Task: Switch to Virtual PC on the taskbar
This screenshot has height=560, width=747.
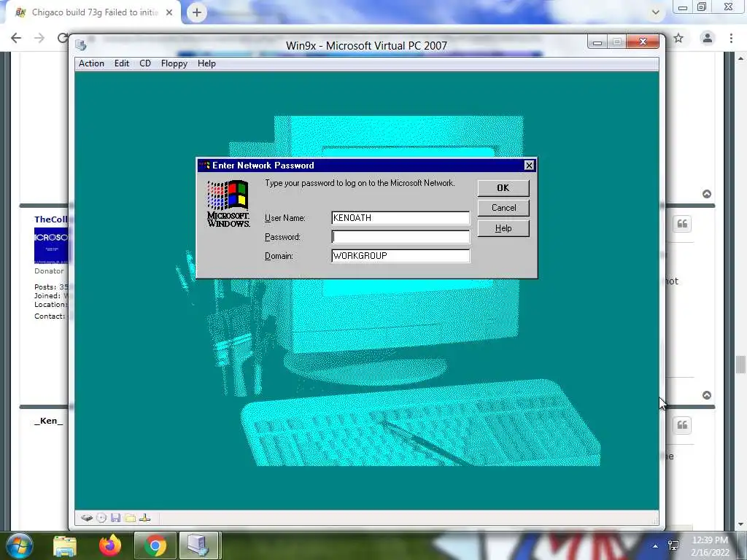Action: click(198, 545)
